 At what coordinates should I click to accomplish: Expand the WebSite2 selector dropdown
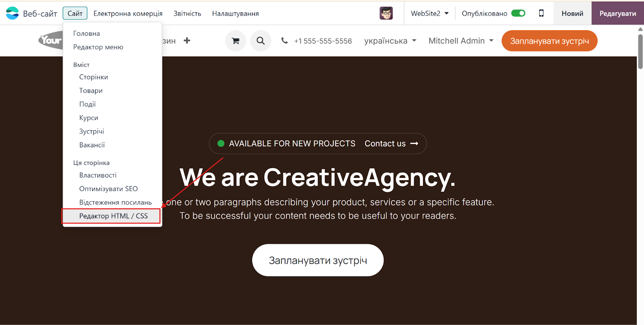(x=429, y=13)
